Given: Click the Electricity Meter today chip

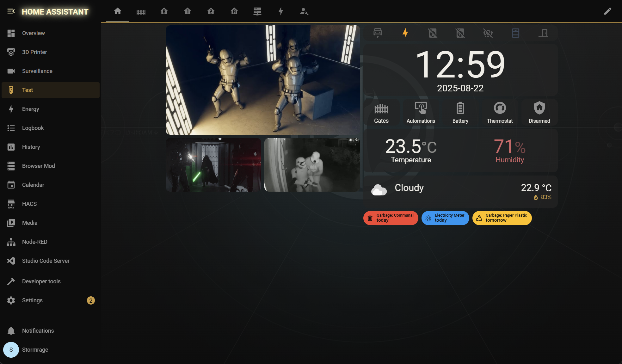Looking at the screenshot, I should [445, 218].
